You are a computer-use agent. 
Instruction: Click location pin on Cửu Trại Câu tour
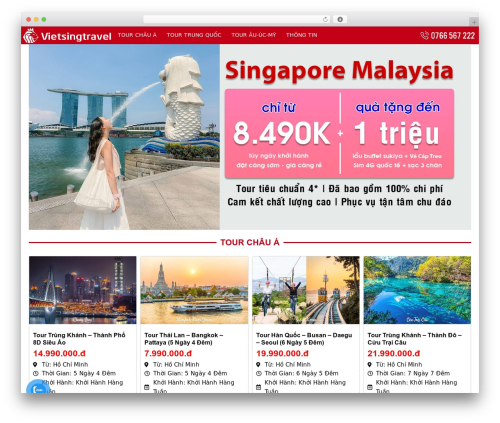pos(369,364)
